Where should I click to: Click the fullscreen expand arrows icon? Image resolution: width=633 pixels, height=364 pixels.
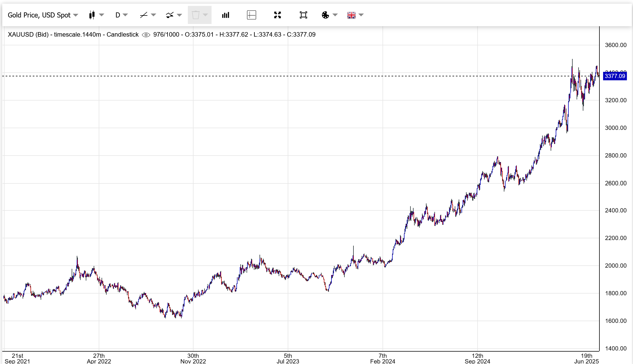point(277,15)
